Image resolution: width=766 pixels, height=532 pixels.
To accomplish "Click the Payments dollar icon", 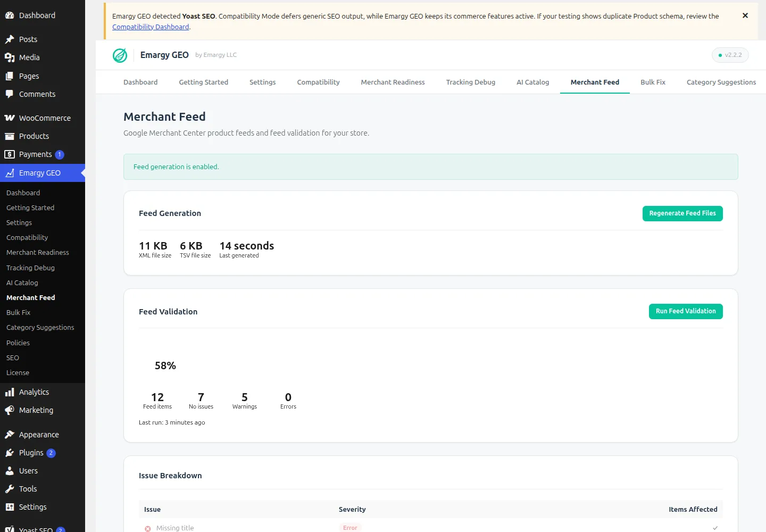I will (10, 154).
